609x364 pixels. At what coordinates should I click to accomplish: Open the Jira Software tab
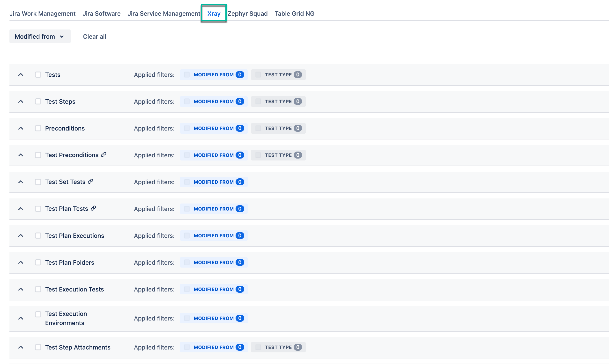click(x=101, y=14)
